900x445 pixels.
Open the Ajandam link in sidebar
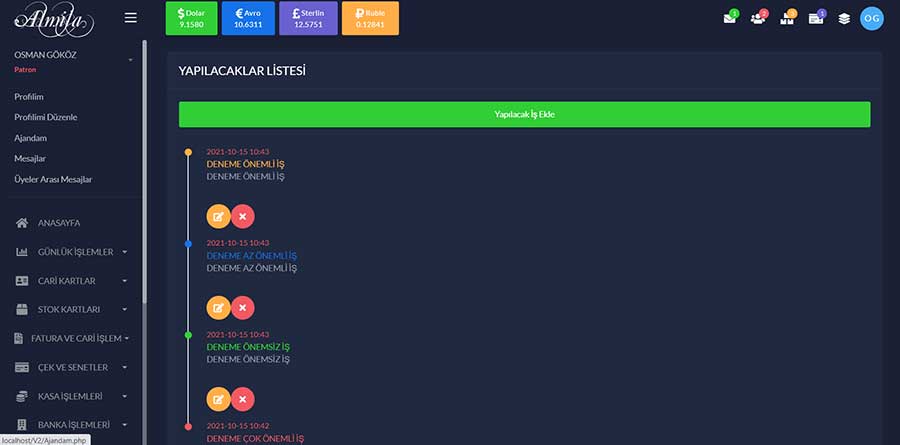pyautogui.click(x=31, y=138)
